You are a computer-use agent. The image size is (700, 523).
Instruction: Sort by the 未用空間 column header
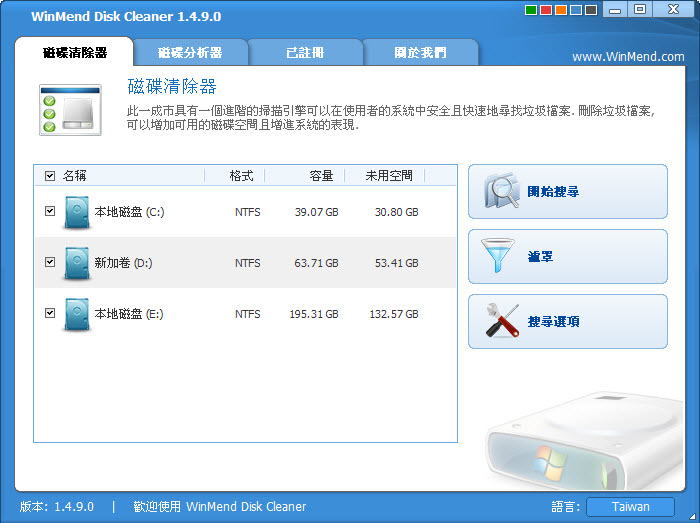point(389,176)
